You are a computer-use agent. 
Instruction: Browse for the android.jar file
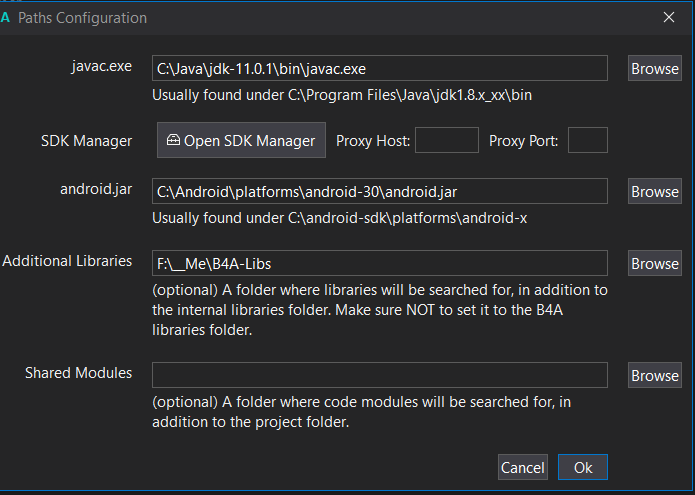(x=655, y=191)
